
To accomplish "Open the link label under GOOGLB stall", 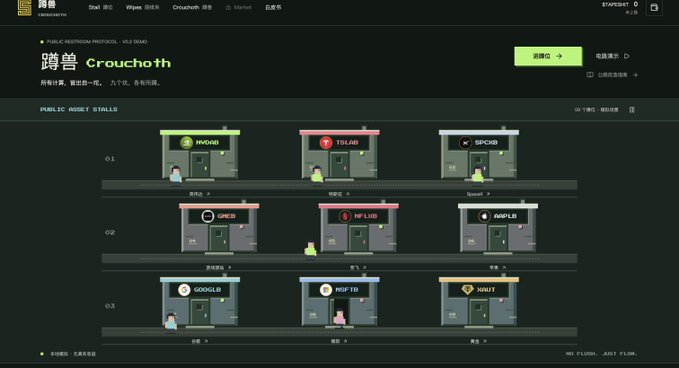I will pyautogui.click(x=200, y=341).
